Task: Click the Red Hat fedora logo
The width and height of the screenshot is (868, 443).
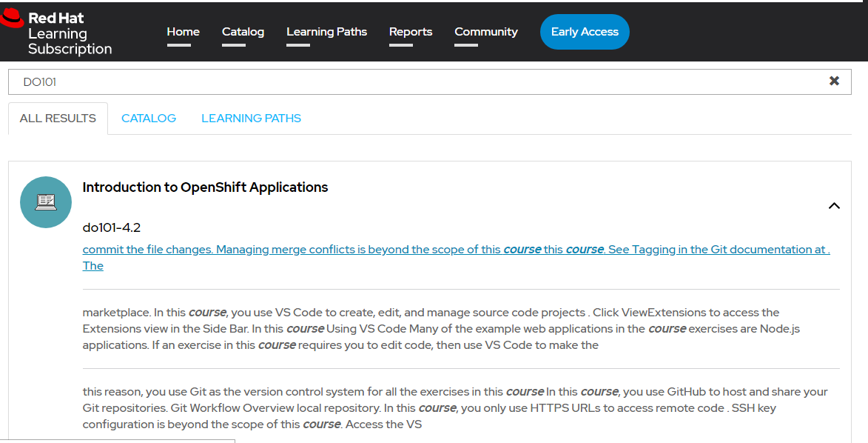Action: click(x=13, y=20)
